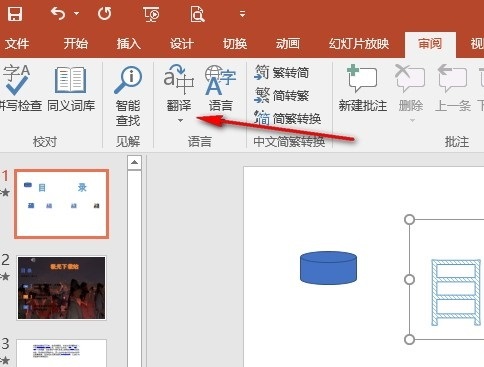484x367 pixels.
Task: Click the Print Preview icon
Action: 197,15
